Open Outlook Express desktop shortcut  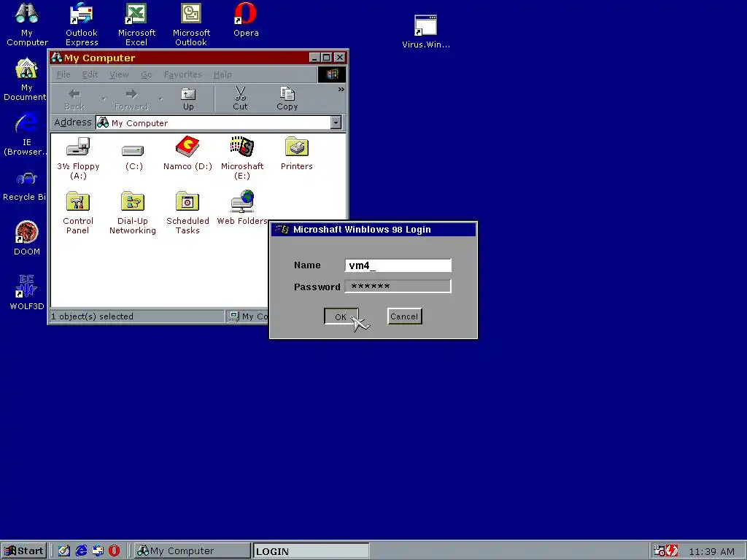tap(82, 24)
